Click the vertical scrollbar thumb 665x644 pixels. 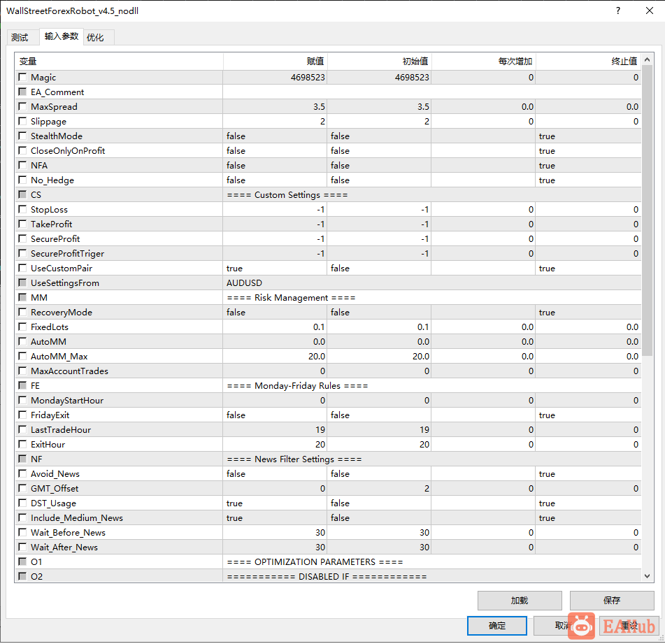click(648, 210)
